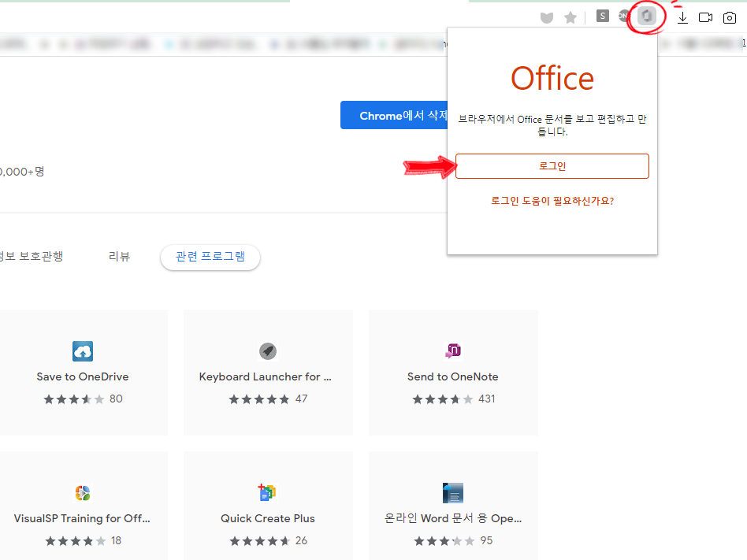The height and width of the screenshot is (560, 747).
Task: Open the downloads arrow icon in toolbar
Action: (682, 17)
